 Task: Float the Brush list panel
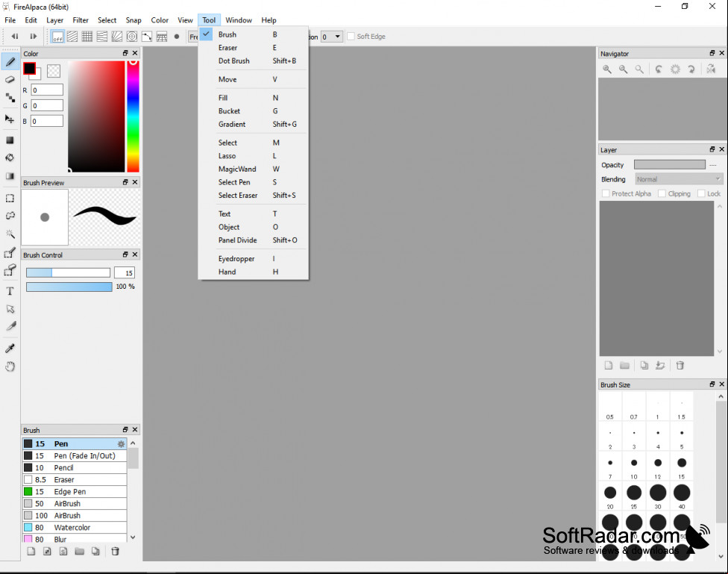[x=125, y=430]
